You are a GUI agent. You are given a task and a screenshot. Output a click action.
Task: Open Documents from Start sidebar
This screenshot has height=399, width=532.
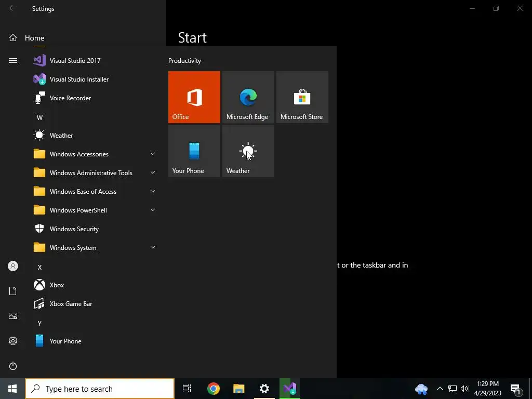point(13,291)
